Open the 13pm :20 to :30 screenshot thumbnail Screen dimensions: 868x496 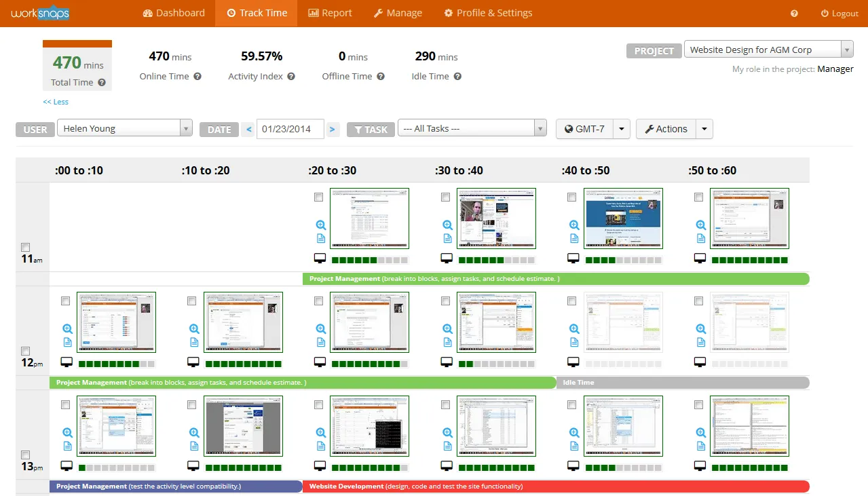[x=370, y=426]
